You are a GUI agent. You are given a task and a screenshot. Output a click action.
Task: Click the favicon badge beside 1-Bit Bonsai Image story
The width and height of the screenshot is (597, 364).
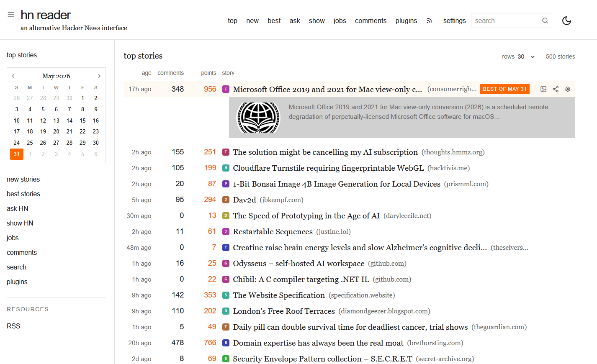pyautogui.click(x=226, y=184)
